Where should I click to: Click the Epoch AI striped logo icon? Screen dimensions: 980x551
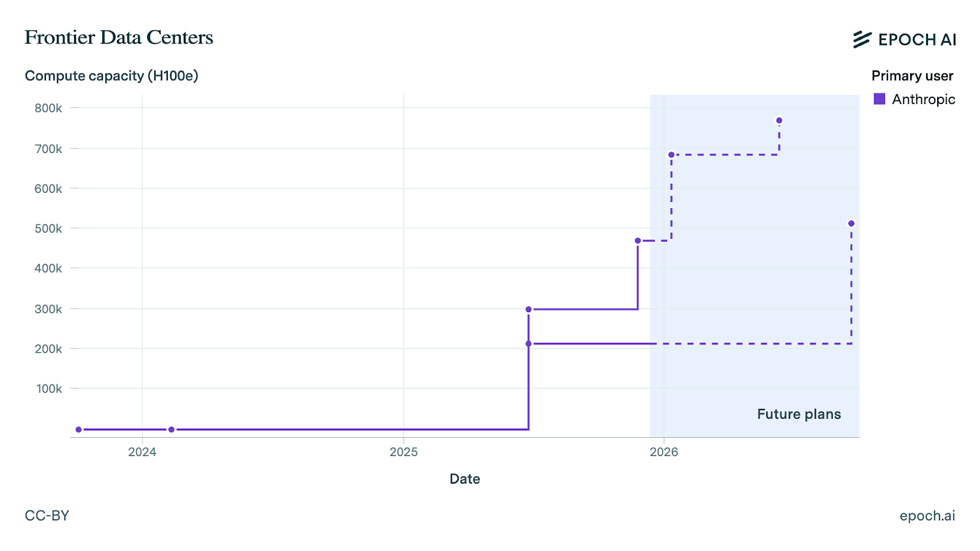pos(862,39)
